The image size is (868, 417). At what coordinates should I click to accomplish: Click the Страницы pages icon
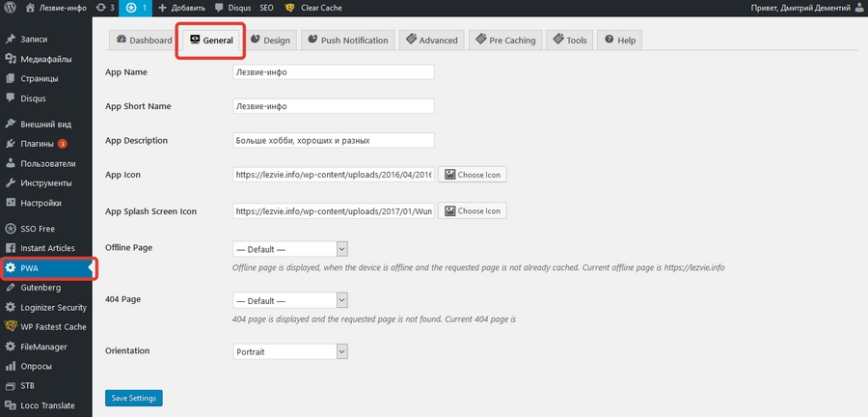10,78
